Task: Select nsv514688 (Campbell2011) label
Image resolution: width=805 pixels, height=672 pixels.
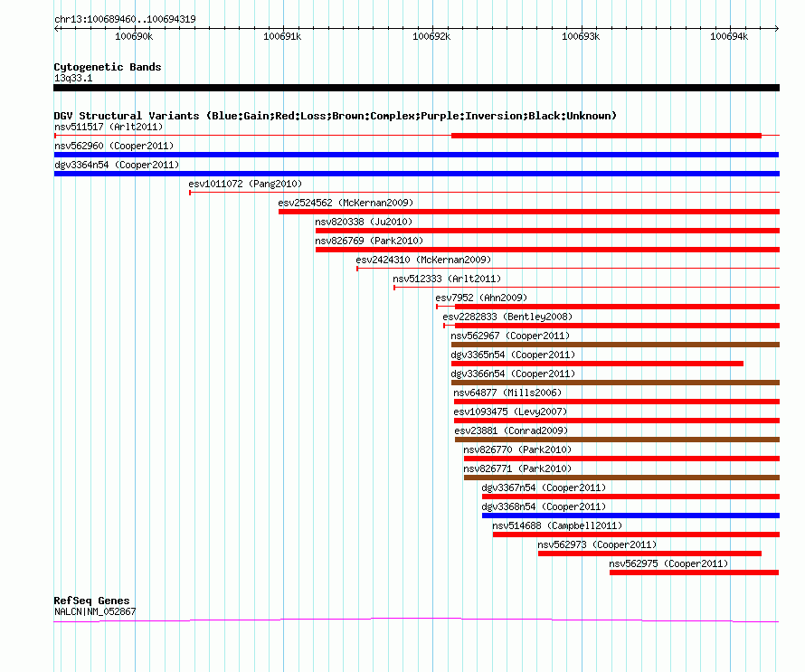Action: tap(557, 525)
